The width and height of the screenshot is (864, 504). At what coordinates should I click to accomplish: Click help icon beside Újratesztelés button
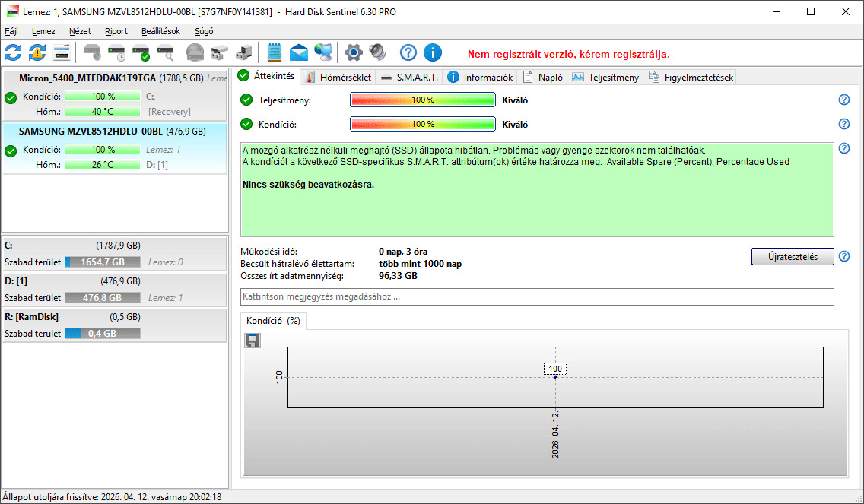click(x=843, y=256)
